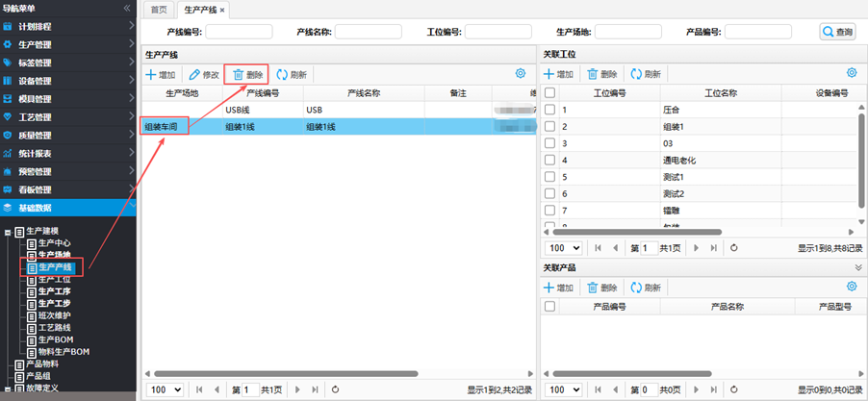868x401 pixels.
Task: Open 计划排程 menu section
Action: (68, 26)
